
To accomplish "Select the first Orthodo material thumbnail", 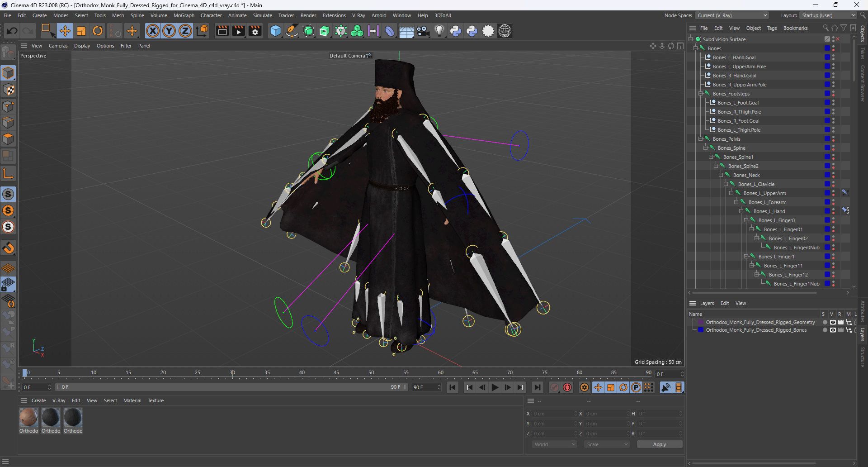I will 28,417.
